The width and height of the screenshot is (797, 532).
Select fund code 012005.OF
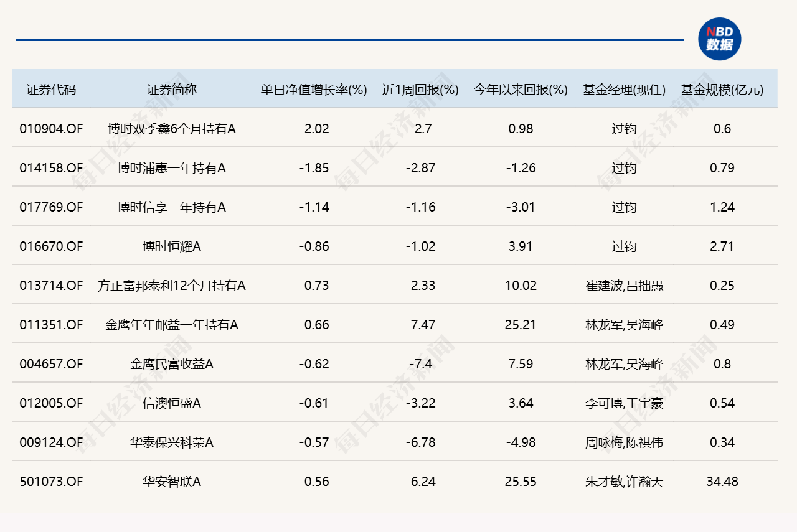tap(51, 403)
